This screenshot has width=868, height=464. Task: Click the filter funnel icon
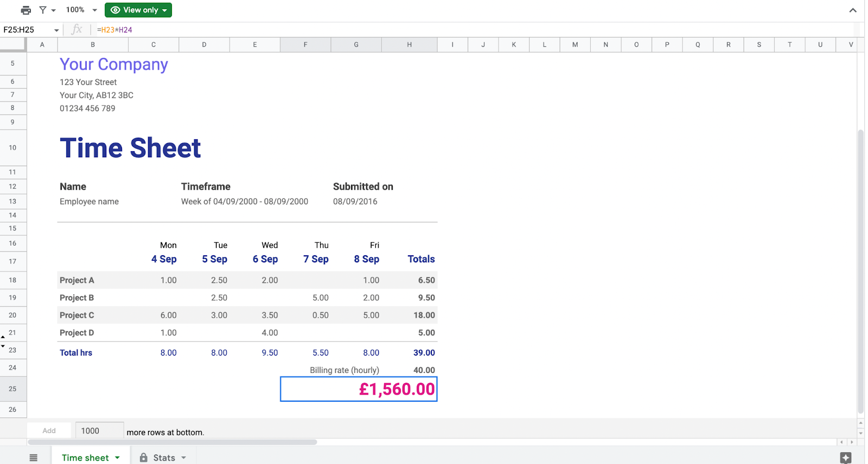pos(43,10)
